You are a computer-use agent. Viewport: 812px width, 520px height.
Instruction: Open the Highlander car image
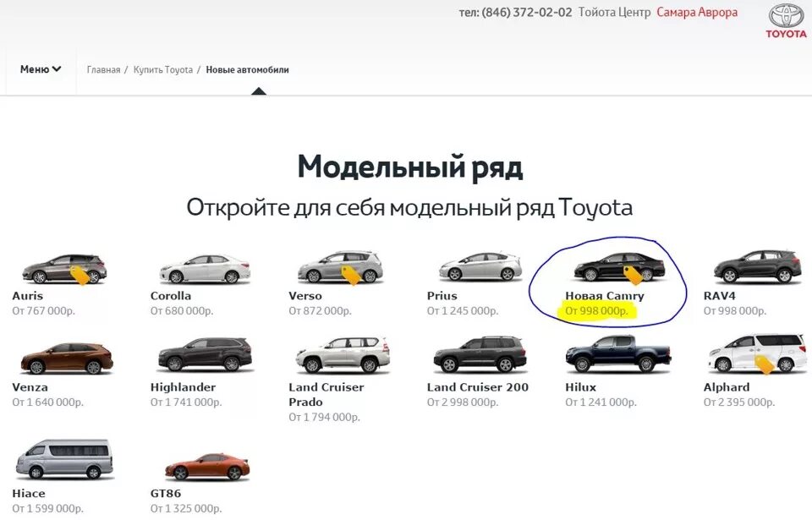pyautogui.click(x=205, y=355)
